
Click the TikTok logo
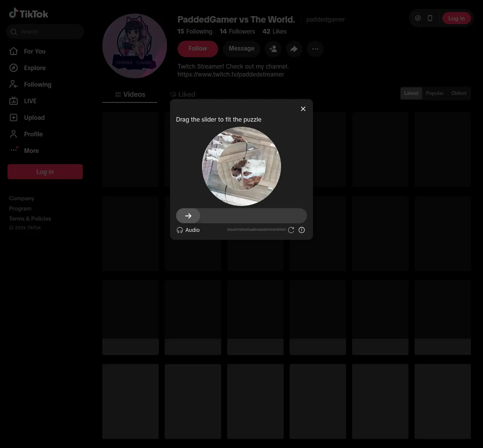click(x=29, y=14)
